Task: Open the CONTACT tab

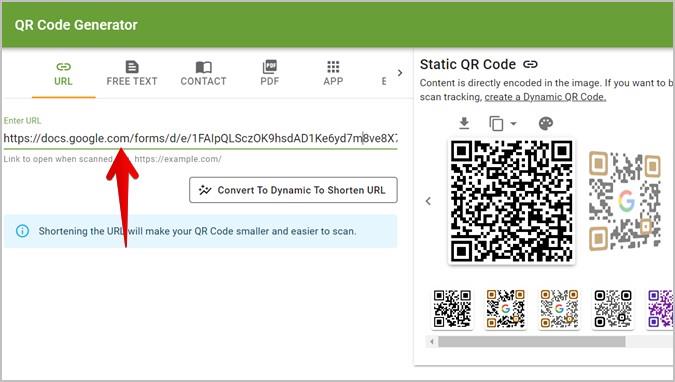Action: pos(203,74)
